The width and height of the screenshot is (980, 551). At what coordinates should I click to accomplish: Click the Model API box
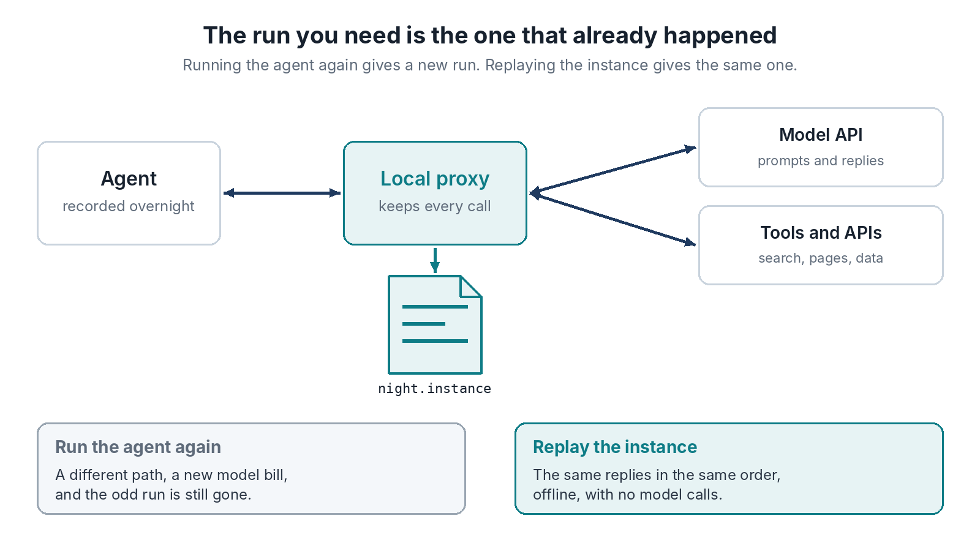pos(821,147)
